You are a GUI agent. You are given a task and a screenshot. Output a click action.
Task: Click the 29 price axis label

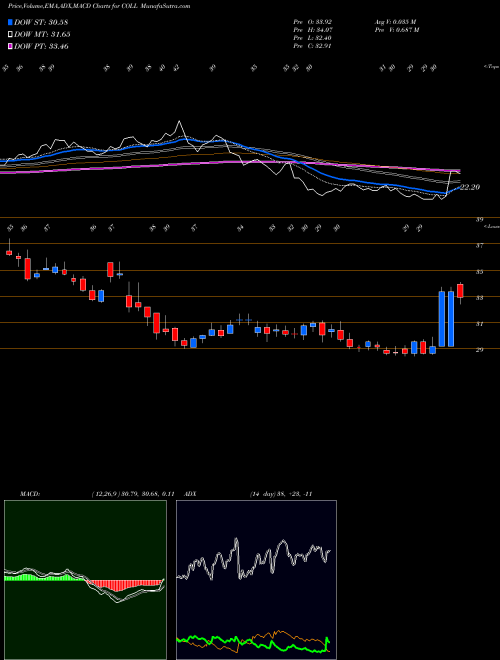click(479, 350)
